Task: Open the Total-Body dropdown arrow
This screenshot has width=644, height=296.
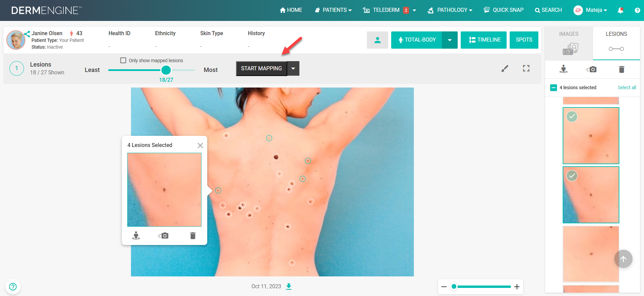Action: (450, 40)
